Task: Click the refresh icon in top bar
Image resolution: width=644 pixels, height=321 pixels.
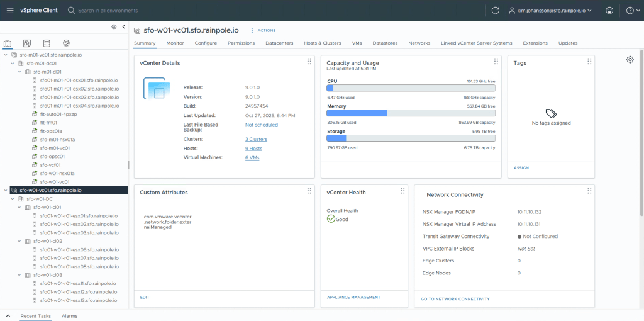Action: 495,11
